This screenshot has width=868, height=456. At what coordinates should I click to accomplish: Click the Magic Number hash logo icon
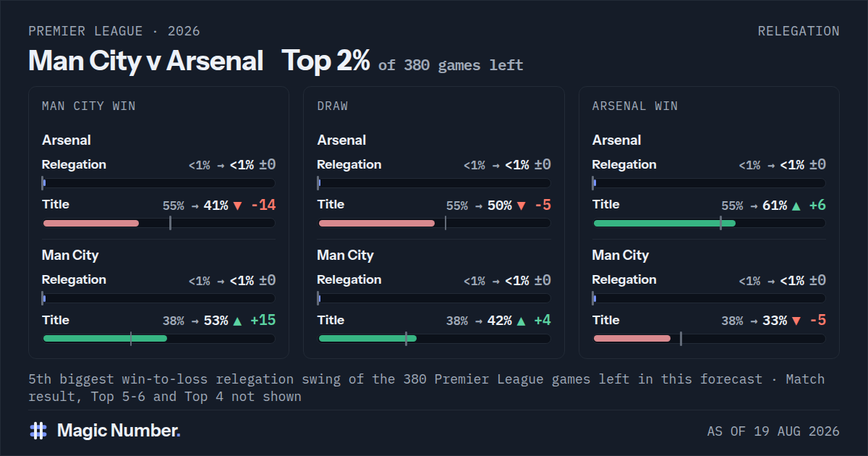point(38,431)
